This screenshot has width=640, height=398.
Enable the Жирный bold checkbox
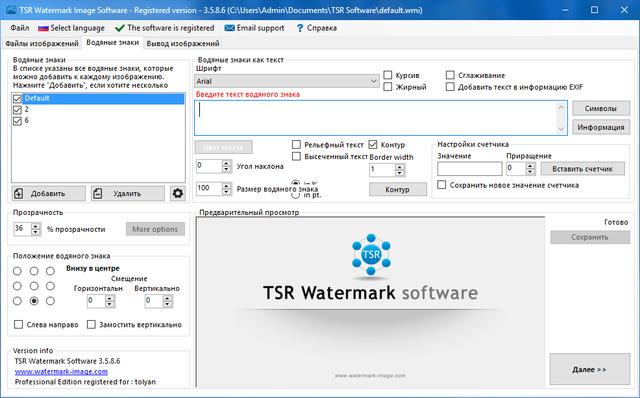point(388,87)
